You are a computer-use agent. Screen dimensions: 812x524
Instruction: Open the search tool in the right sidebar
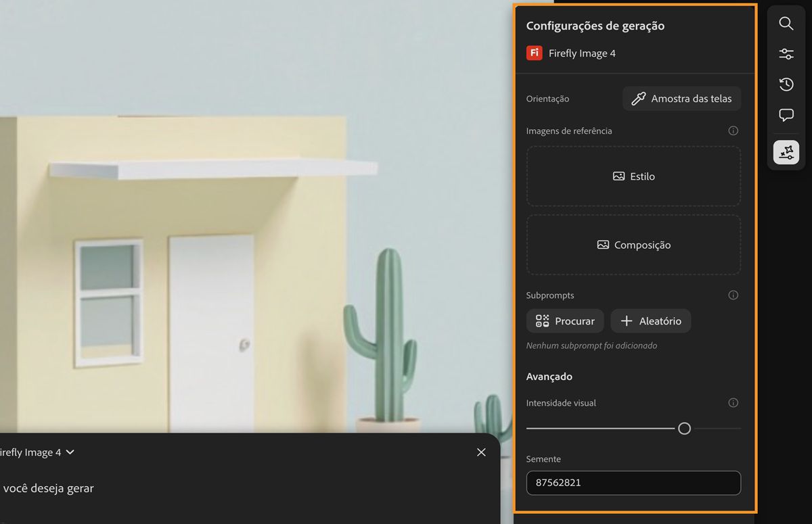pos(786,23)
